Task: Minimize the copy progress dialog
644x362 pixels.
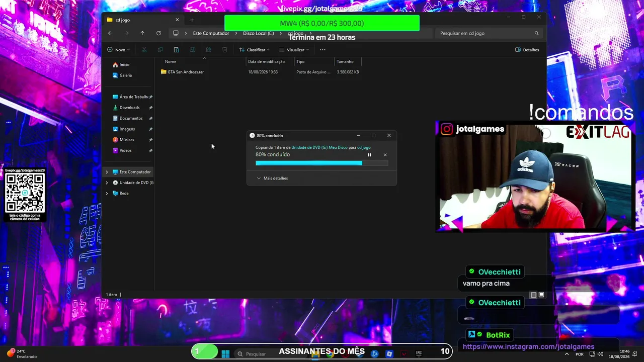Action: tap(358, 136)
